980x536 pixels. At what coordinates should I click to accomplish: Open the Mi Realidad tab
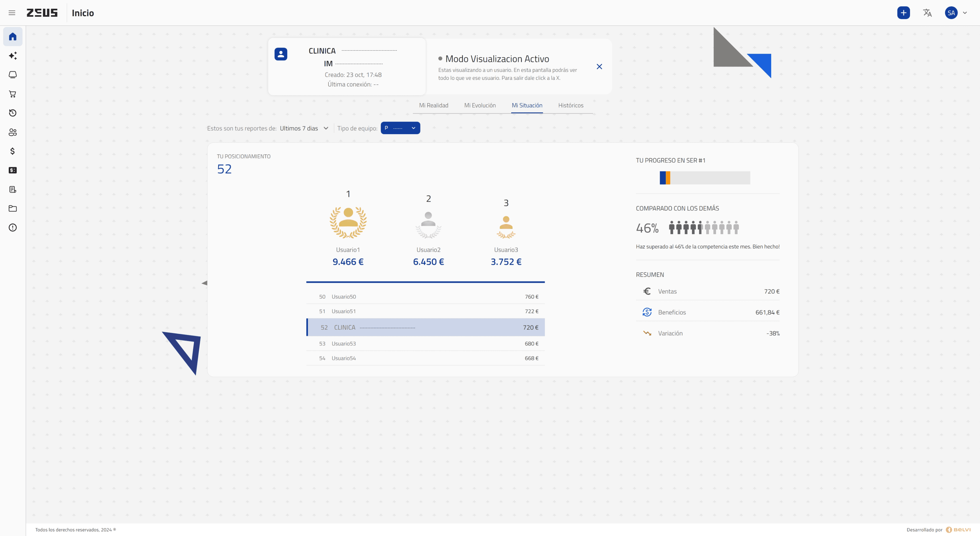pos(433,106)
